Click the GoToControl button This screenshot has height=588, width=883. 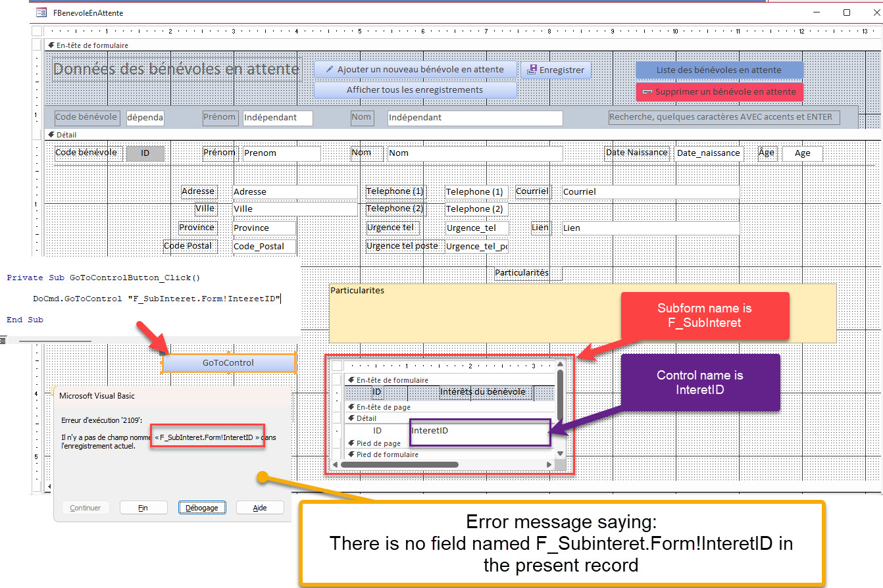228,362
